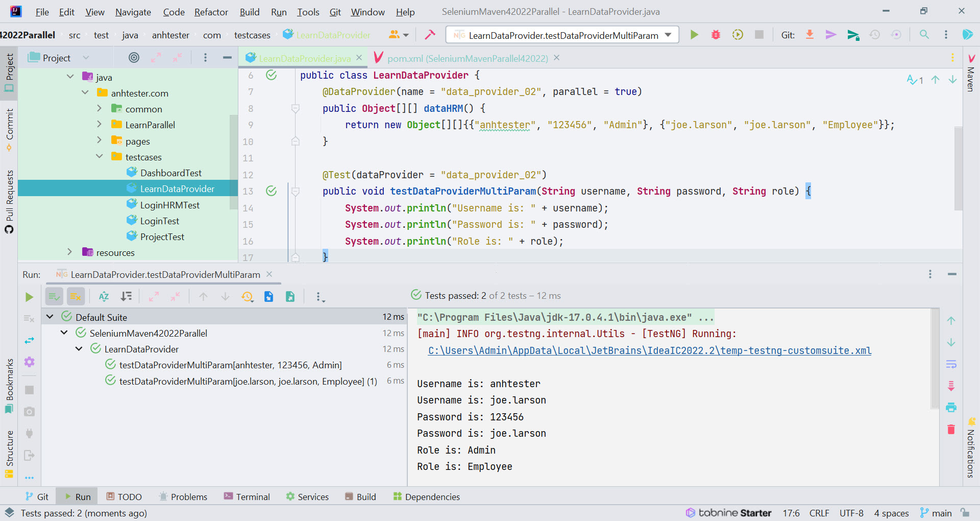The width and height of the screenshot is (980, 521).
Task: Select opened file target icon in Project panel
Action: tap(134, 58)
